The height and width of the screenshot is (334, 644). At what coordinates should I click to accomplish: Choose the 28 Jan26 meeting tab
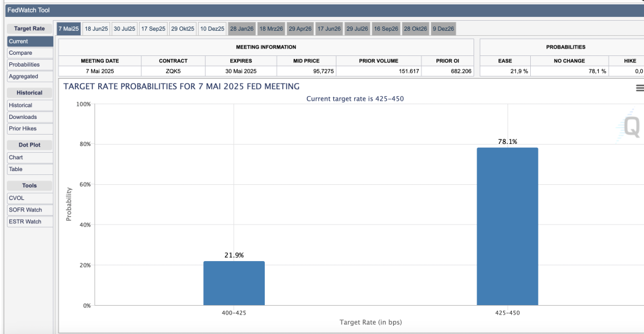241,29
